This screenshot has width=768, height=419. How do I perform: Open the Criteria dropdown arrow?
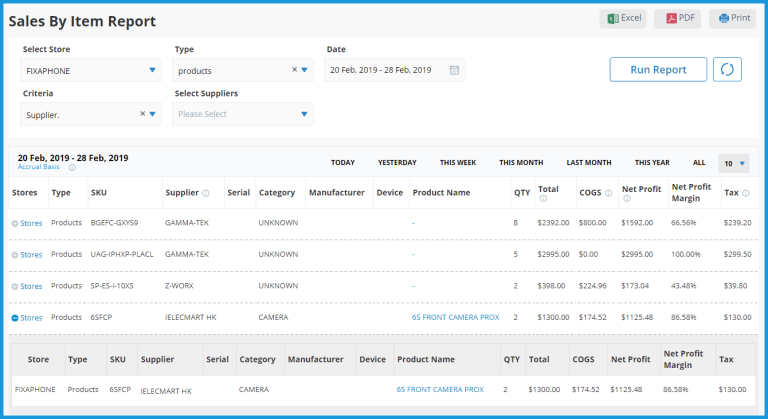point(152,114)
